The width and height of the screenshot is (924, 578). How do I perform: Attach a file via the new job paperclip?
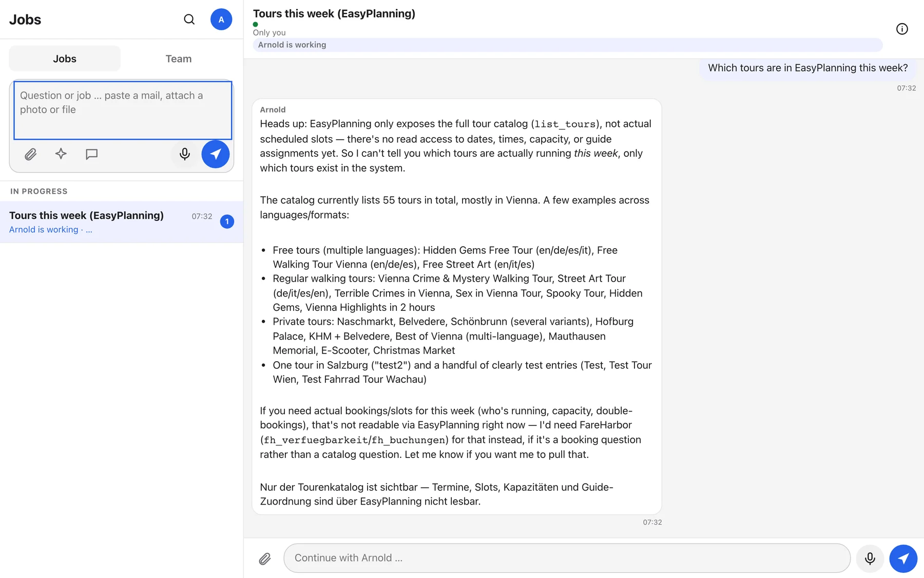[x=31, y=154]
